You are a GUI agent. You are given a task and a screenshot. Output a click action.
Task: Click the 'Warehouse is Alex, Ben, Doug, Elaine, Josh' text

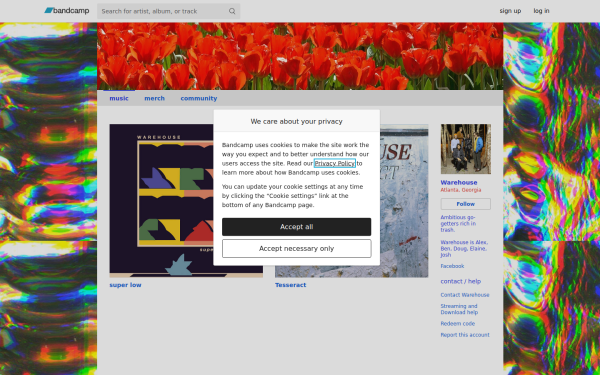(464, 249)
